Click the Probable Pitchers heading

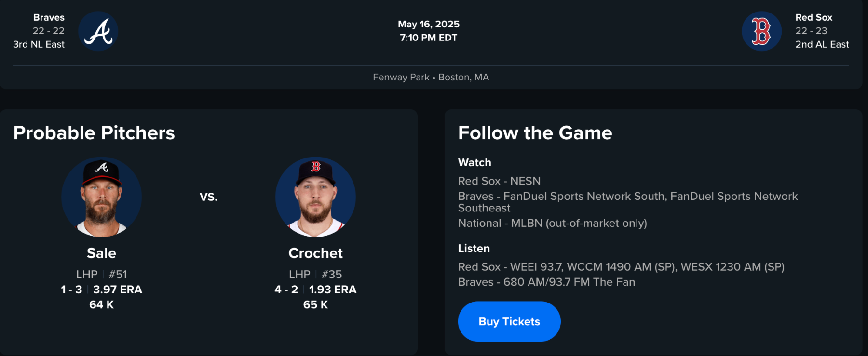(94, 133)
